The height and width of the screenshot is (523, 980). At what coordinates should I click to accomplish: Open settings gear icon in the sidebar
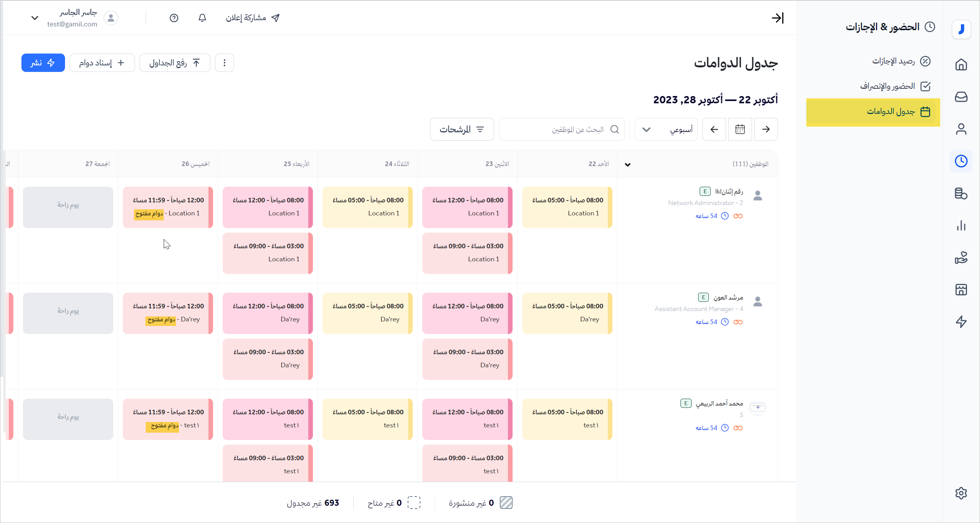[x=961, y=493]
